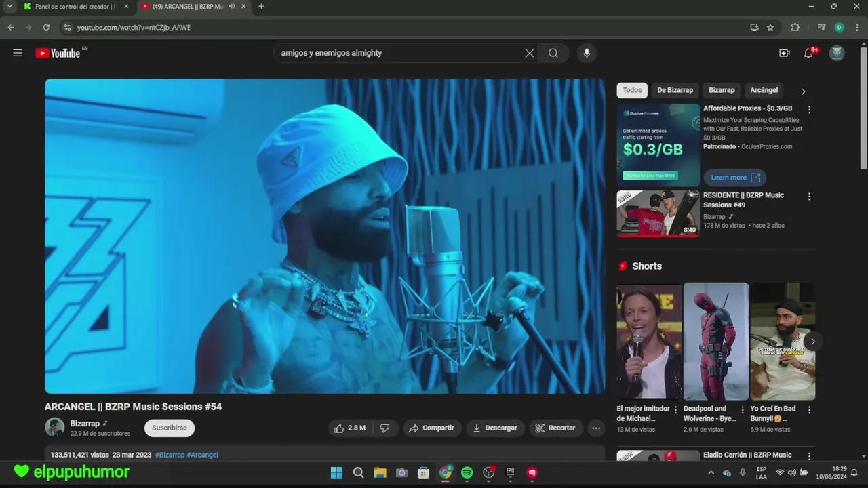Open Eladio Carrión BZRP Music video title

747,455
